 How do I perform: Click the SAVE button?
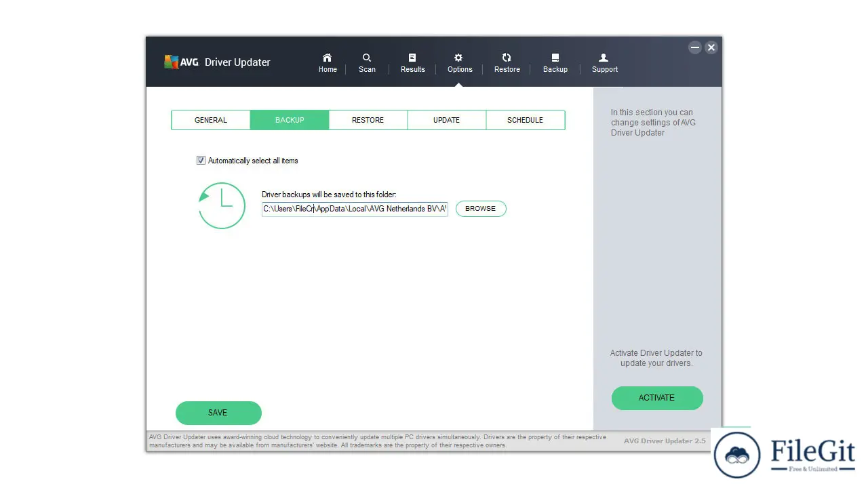[x=218, y=413]
